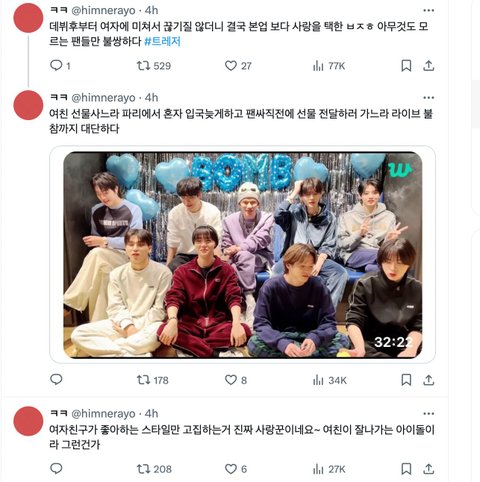480x482 pixels.
Task: Share the first tweet
Action: coord(428,66)
